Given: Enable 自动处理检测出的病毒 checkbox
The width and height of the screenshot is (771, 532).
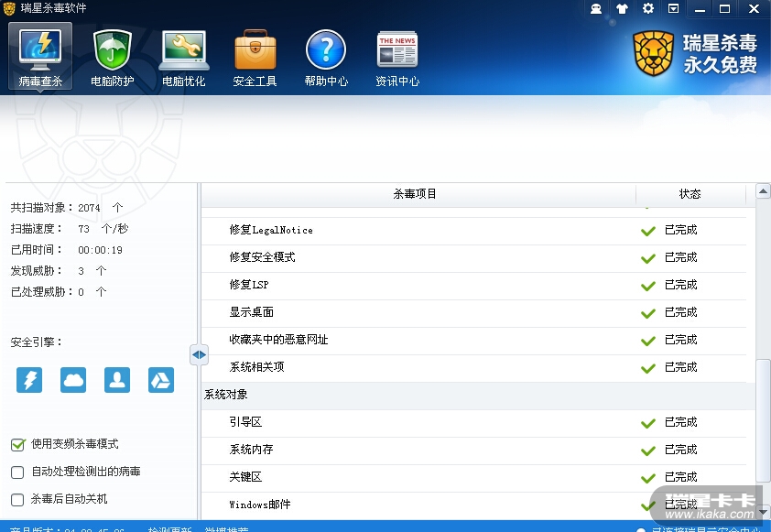Looking at the screenshot, I should (17, 472).
